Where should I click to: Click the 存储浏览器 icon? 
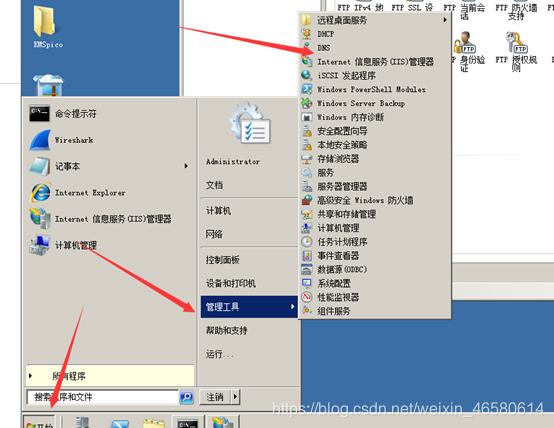pos(306,159)
